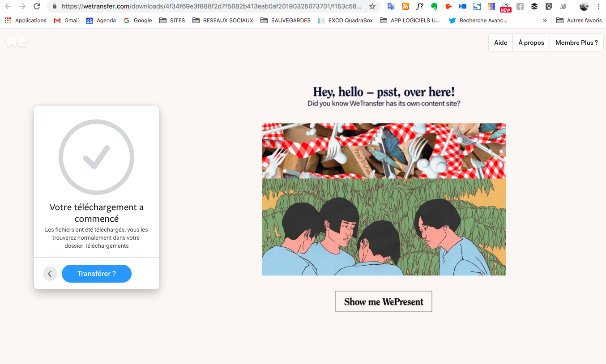
Task: Expand the SAUVEGARDES bookmark folder
Action: [x=285, y=21]
